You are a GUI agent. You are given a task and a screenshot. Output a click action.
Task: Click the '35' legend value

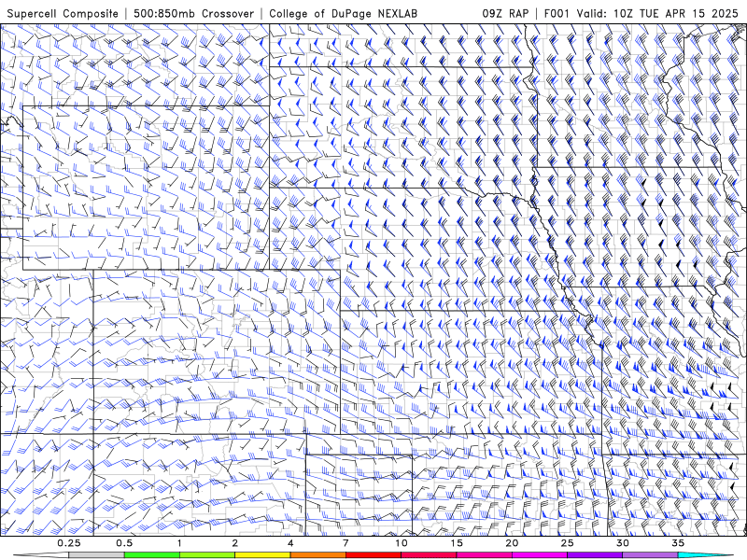678,543
